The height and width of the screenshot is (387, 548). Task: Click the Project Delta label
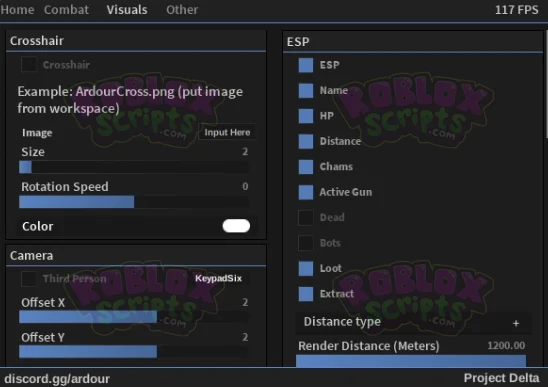(x=502, y=378)
